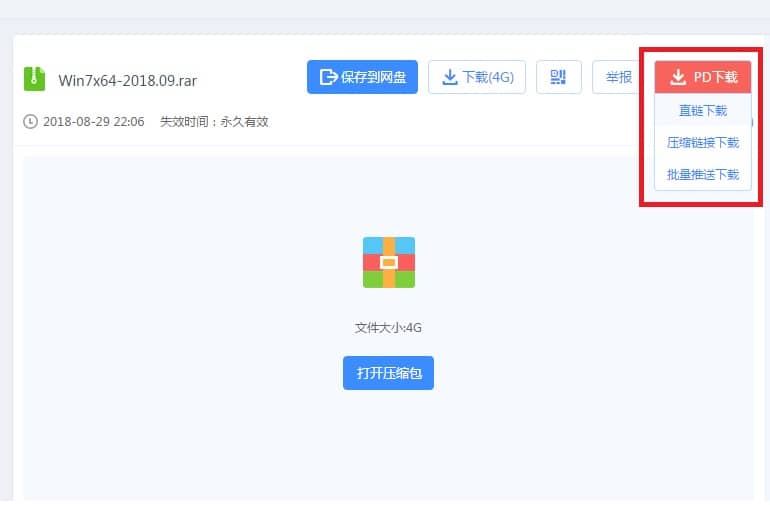This screenshot has height=505, width=770.
Task: Choose 批量推送下载 from the PD menu
Action: [x=703, y=174]
